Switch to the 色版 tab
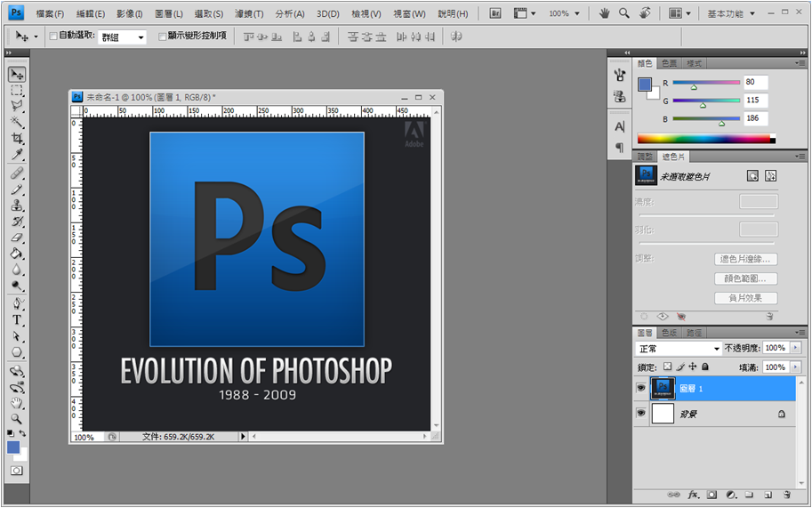Viewport: 812px width, 508px height. tap(667, 333)
